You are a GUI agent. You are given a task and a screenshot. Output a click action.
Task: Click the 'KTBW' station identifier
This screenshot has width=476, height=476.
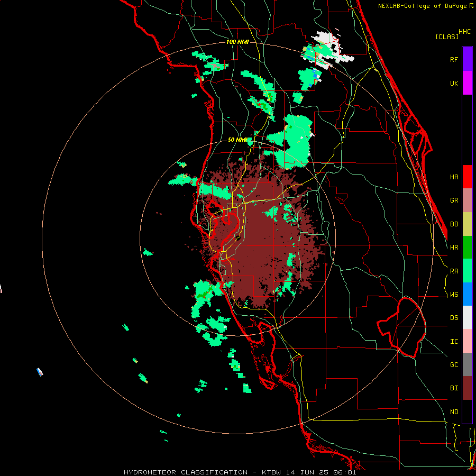(271, 472)
